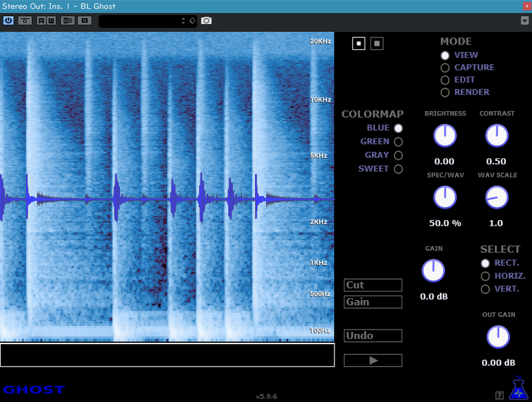Click the CONTRAST knob
The image size is (532, 402).
point(497,136)
